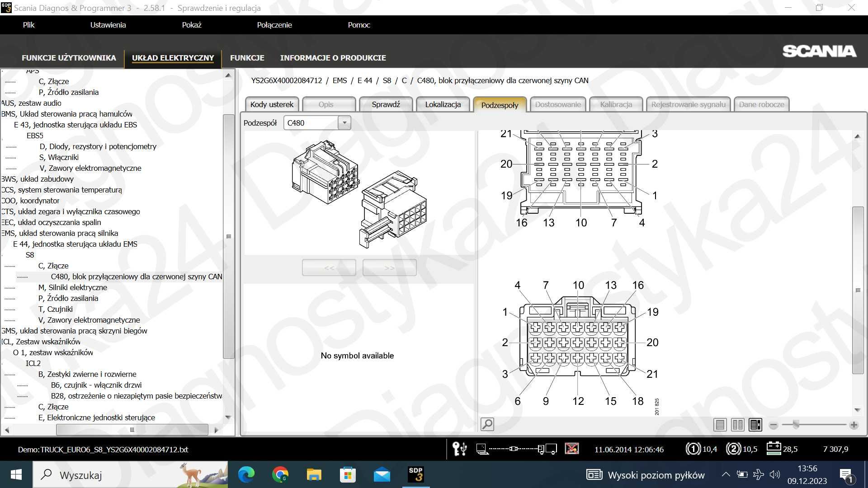This screenshot has width=868, height=488.
Task: Launch Microsoft Edge from the taskbar
Action: pos(246,474)
